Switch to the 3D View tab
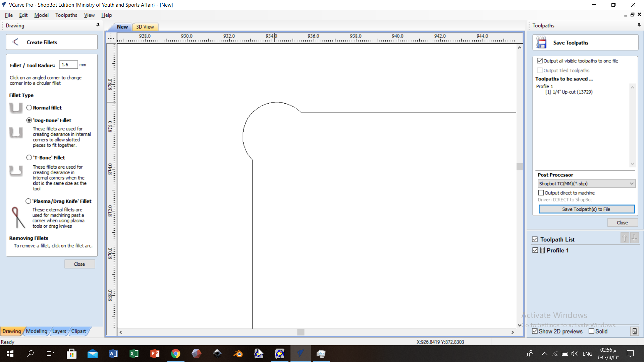Viewport: 644px width, 362px height. (145, 27)
